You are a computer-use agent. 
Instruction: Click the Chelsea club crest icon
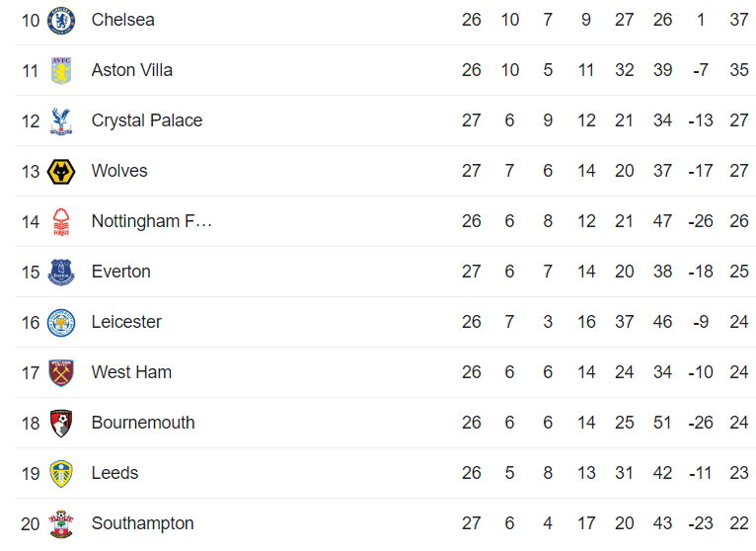click(x=61, y=20)
